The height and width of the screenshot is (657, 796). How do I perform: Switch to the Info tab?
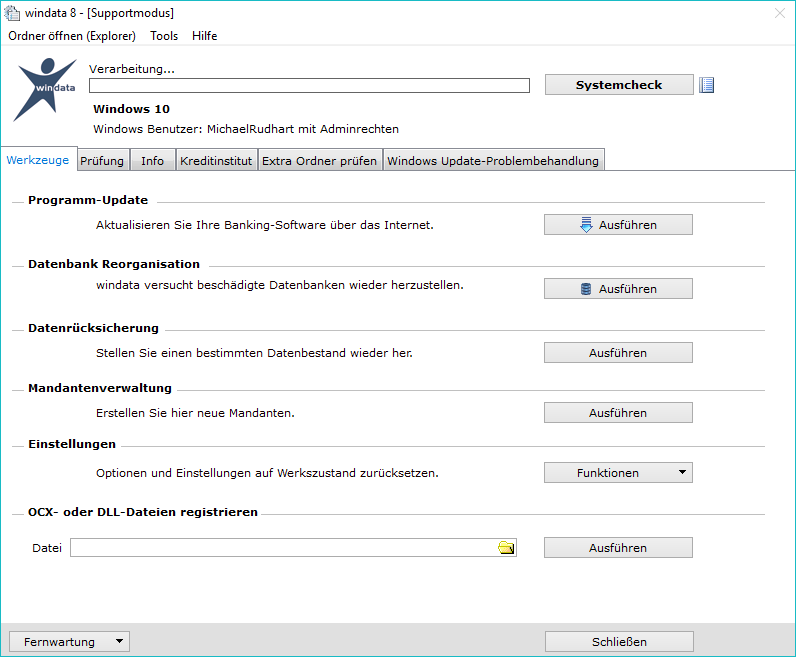[x=152, y=160]
